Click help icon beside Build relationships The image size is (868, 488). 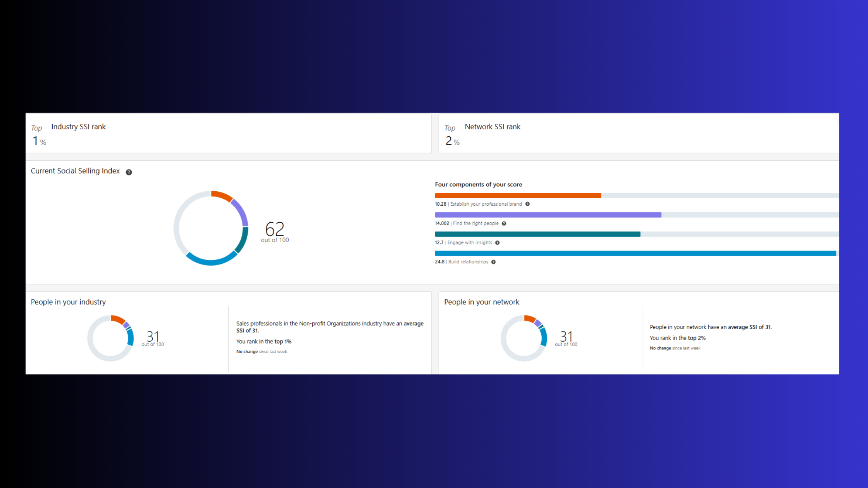493,262
